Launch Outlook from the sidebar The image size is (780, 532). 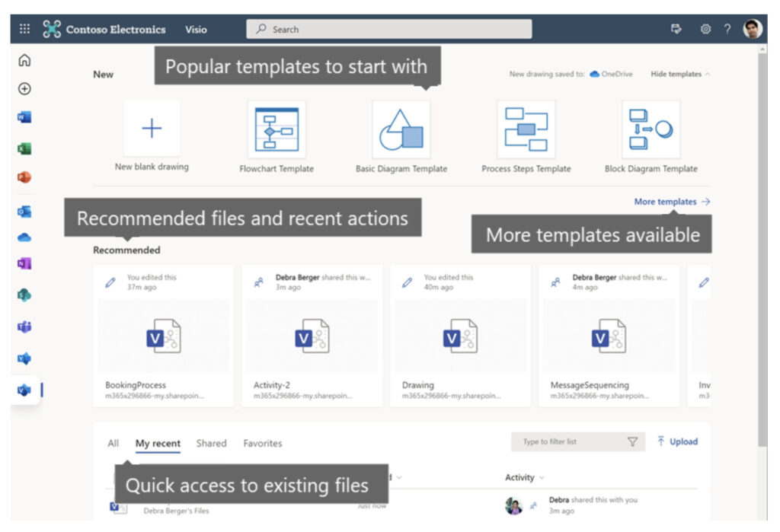[24, 212]
